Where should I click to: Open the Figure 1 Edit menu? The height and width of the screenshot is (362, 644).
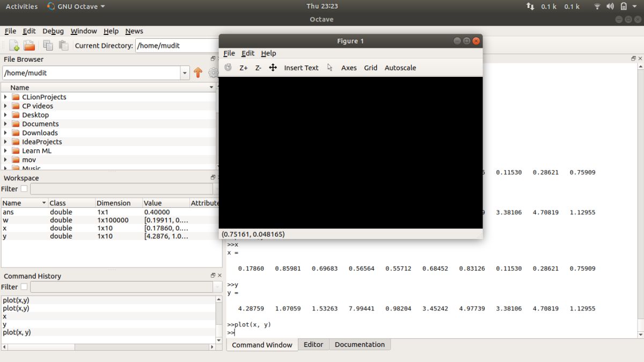(248, 53)
